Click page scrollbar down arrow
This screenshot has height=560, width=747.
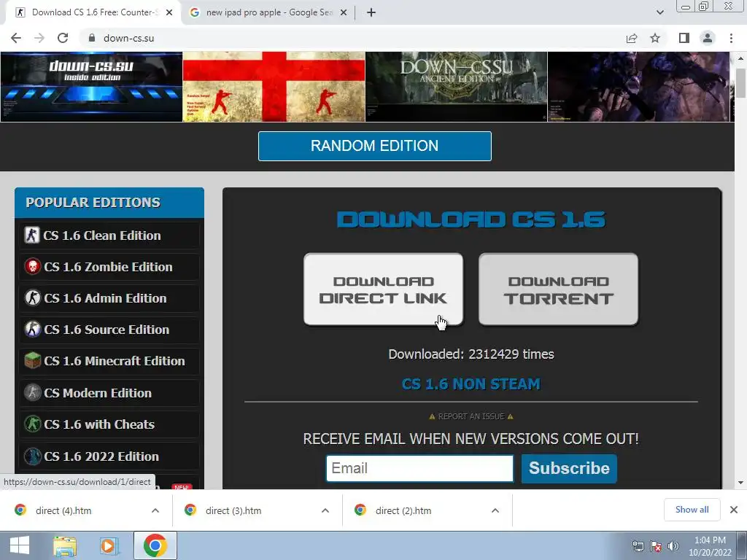click(740, 483)
